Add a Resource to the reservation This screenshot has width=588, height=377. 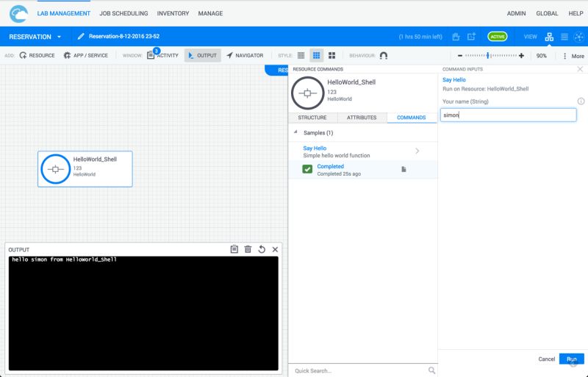pyautogui.click(x=37, y=56)
